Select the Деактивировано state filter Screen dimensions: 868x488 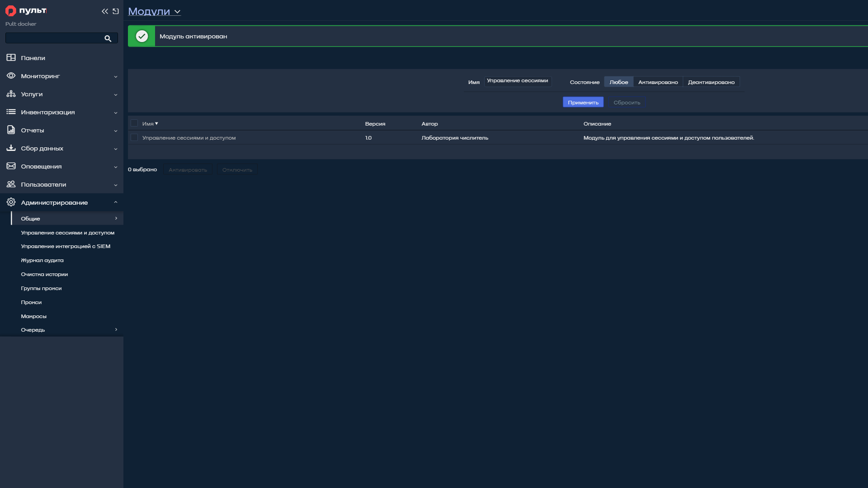[711, 82]
